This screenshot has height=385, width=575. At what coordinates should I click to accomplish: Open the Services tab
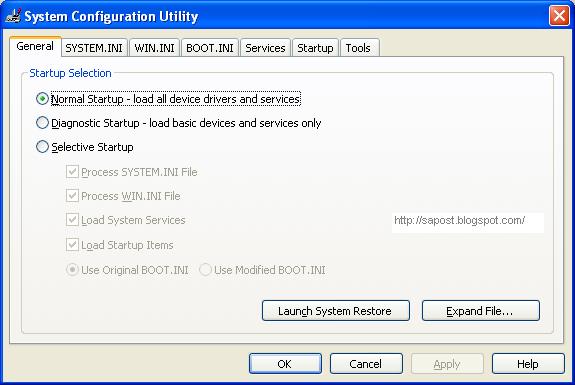coord(265,48)
